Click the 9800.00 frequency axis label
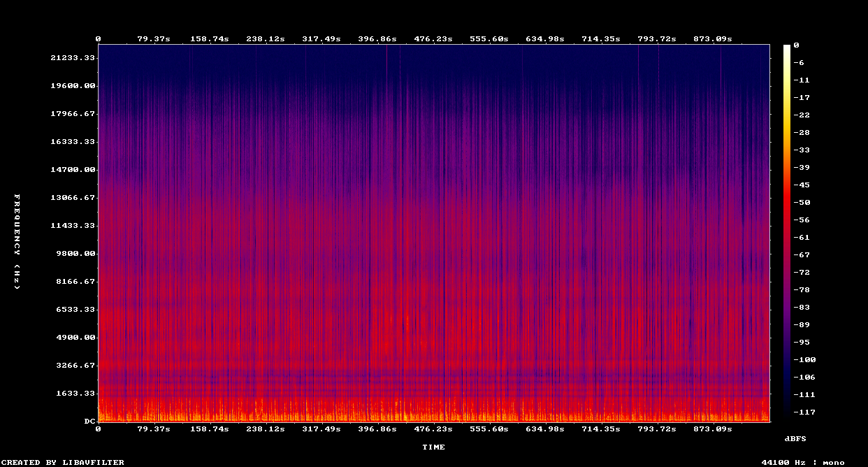The height and width of the screenshot is (467, 868). (x=75, y=254)
